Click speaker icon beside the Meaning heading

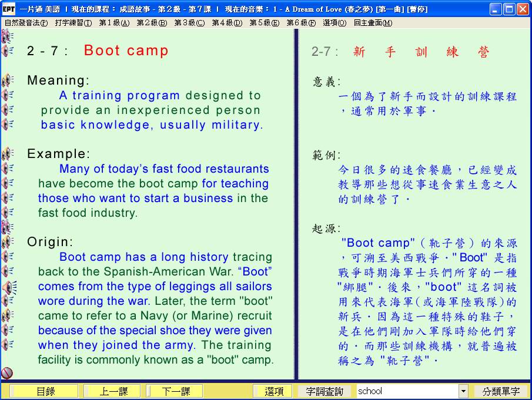click(x=8, y=80)
